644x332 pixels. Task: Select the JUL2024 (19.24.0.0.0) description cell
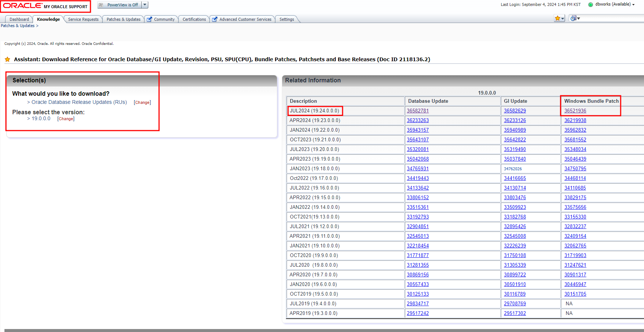click(346, 111)
